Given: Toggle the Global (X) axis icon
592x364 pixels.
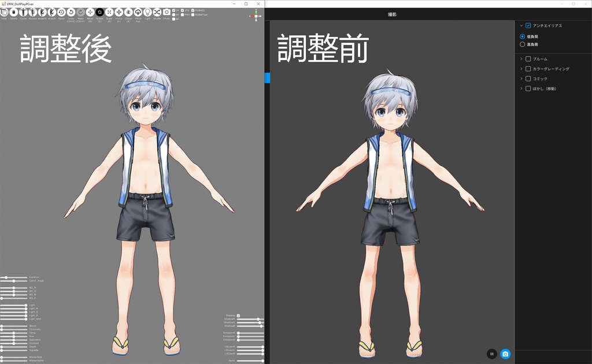Looking at the screenshot, I should [128, 12].
